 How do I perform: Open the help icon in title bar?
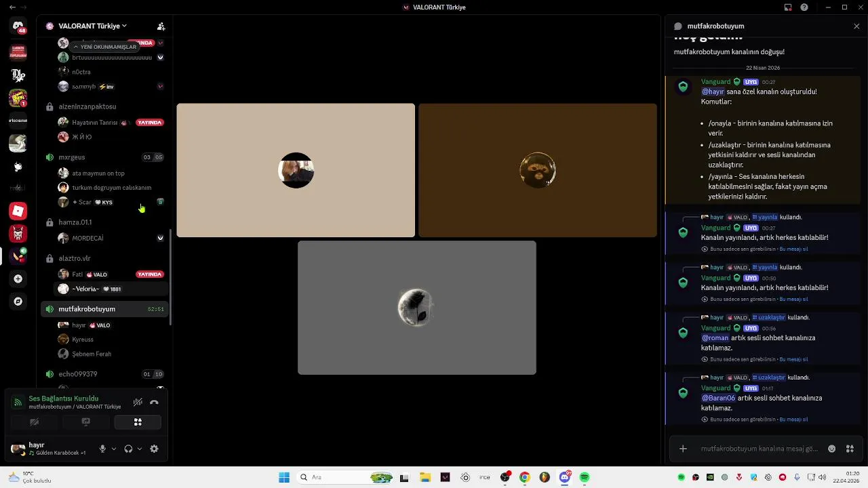click(x=804, y=7)
